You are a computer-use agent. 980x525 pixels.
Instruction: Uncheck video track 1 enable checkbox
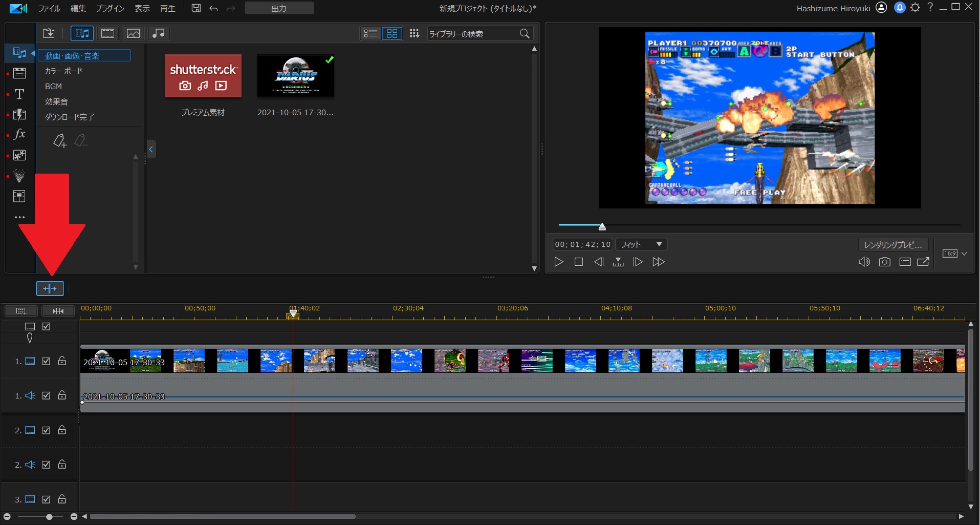point(46,361)
